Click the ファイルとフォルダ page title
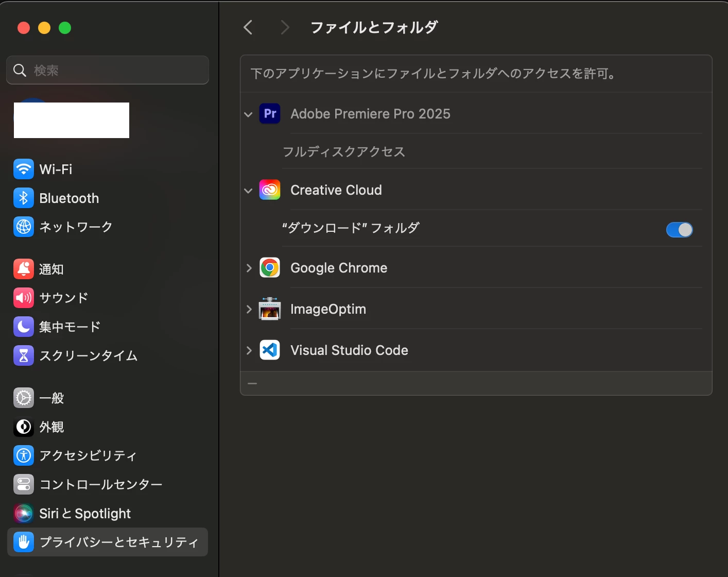 point(374,27)
